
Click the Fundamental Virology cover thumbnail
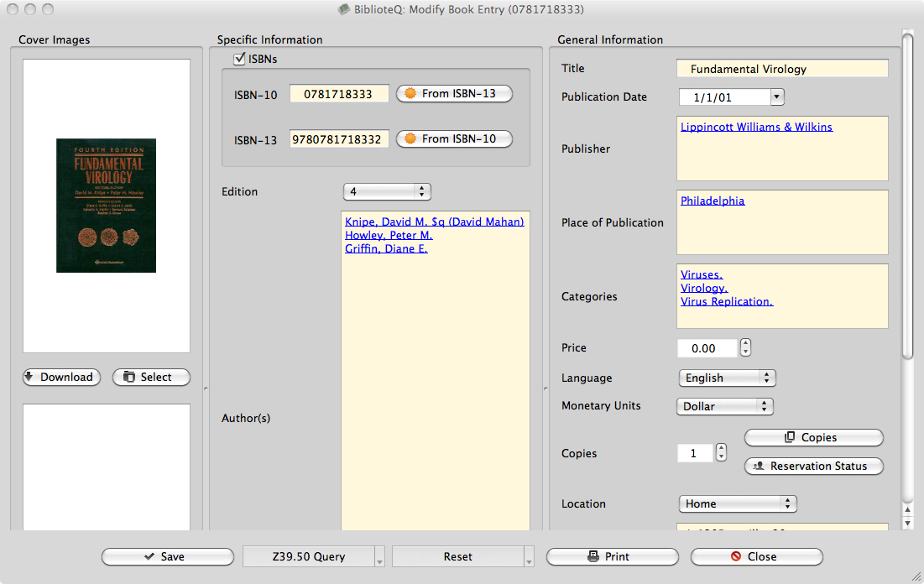[106, 206]
